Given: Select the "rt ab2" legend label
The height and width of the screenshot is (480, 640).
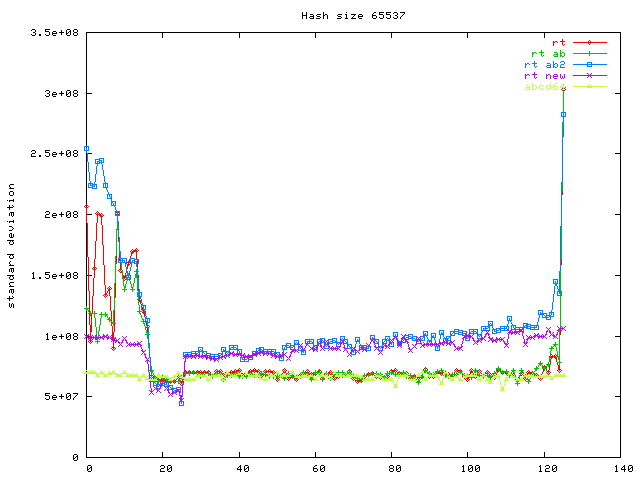Looking at the screenshot, I should pos(545,64).
